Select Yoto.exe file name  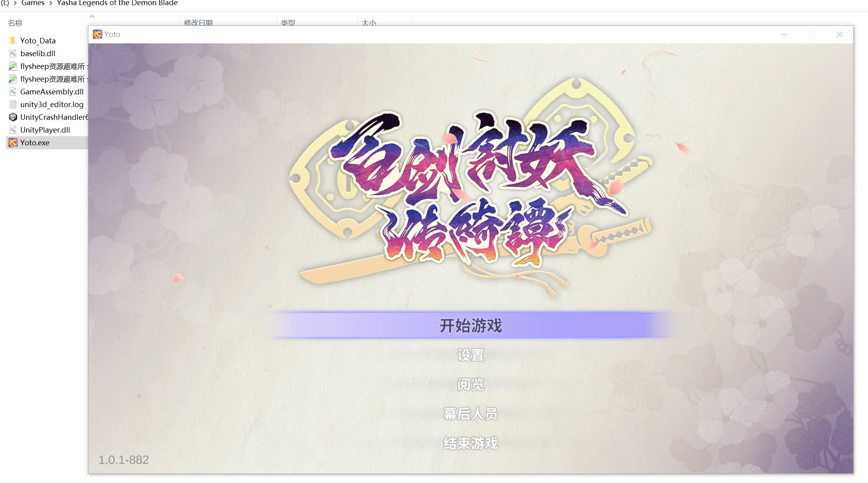click(x=35, y=143)
